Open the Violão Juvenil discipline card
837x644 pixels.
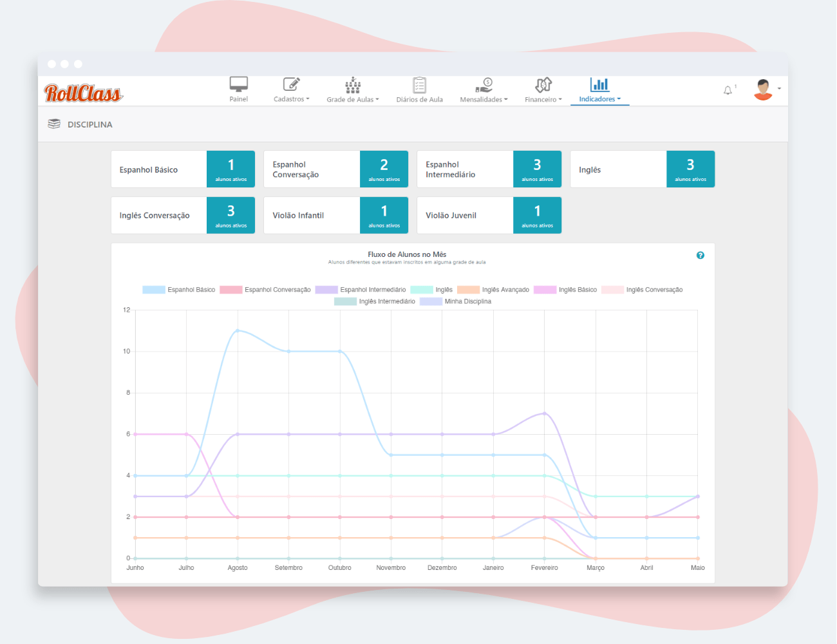click(x=489, y=215)
